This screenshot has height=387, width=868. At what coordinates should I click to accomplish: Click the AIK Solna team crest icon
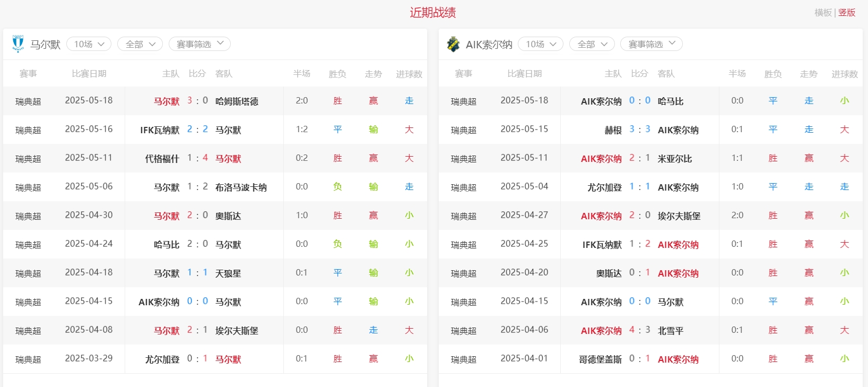[x=453, y=44]
